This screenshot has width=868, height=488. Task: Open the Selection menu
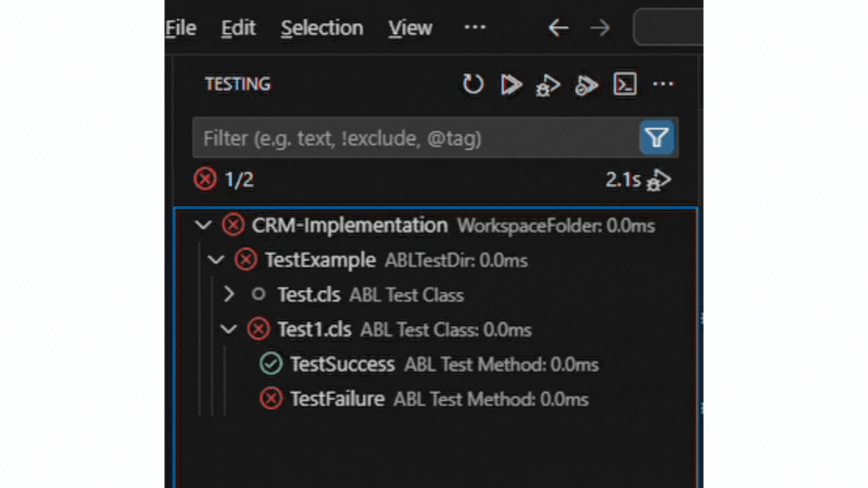(x=322, y=28)
